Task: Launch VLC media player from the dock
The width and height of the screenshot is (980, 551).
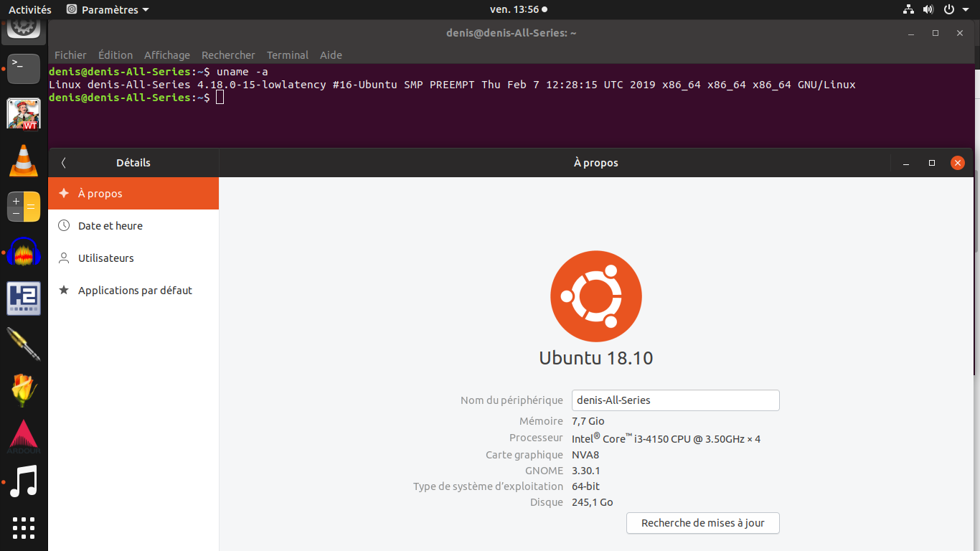Action: coord(24,160)
